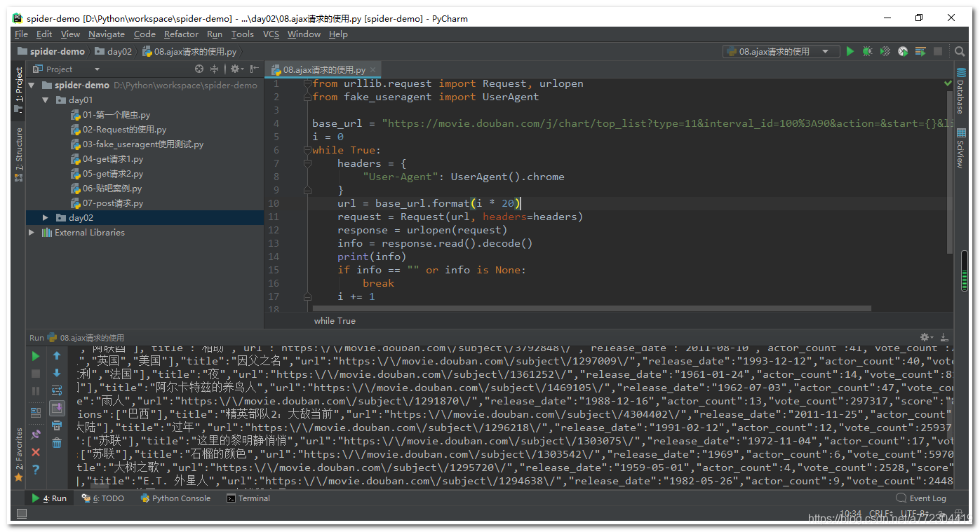Click the while True editor breadcrumb
The image size is (980, 532).
[335, 320]
